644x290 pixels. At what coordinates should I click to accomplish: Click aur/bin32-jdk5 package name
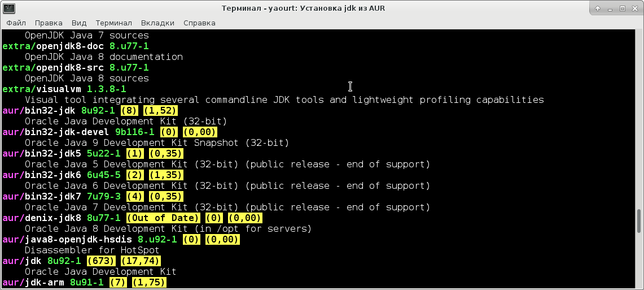click(42, 153)
